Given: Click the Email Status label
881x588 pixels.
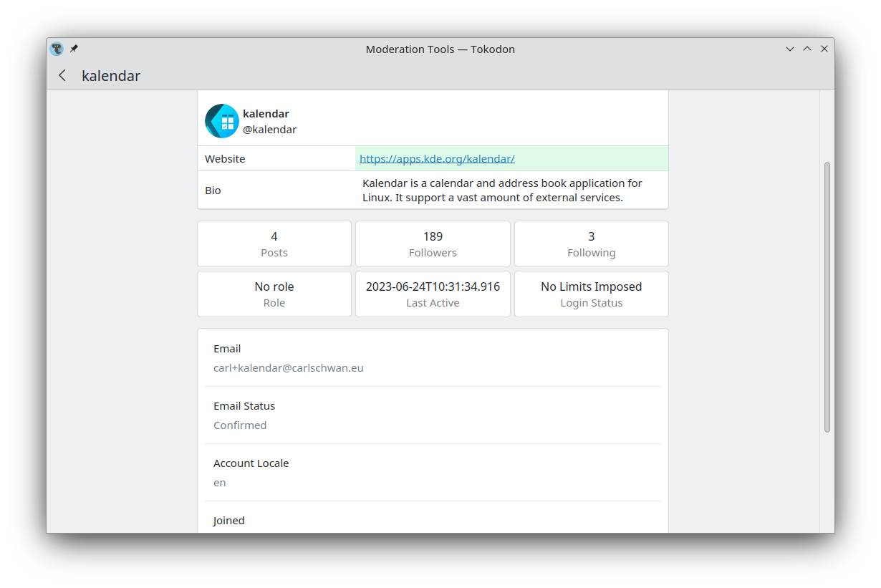Looking at the screenshot, I should (x=244, y=405).
